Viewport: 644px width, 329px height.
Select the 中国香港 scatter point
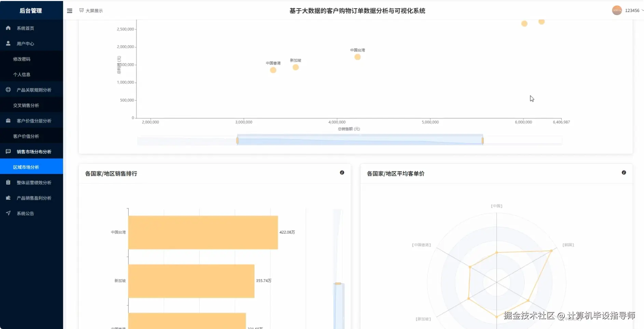(273, 70)
